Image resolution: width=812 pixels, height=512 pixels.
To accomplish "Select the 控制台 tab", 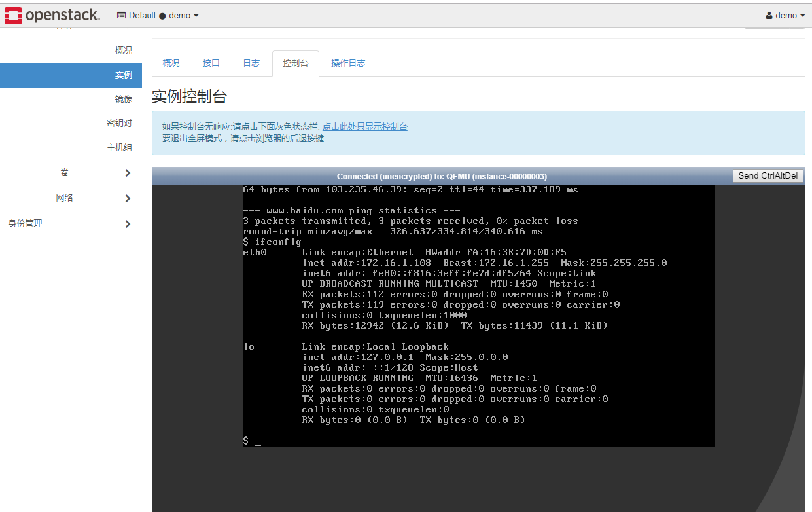I will coord(296,63).
